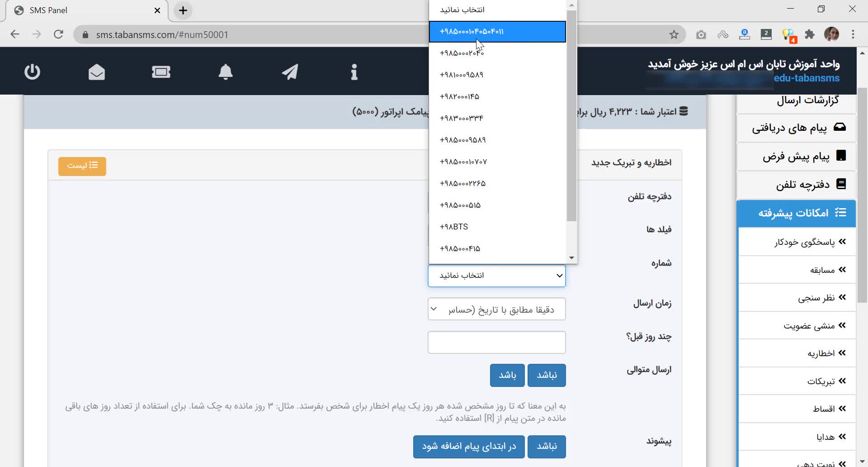
Task: Choose number +۹۸۵۰۰۰۵۱۵ from list
Action: click(x=497, y=205)
